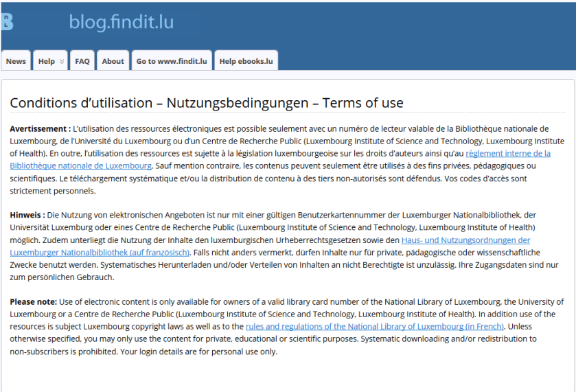
Task: Click 'Terms of use' in the heading
Action: [362, 103]
